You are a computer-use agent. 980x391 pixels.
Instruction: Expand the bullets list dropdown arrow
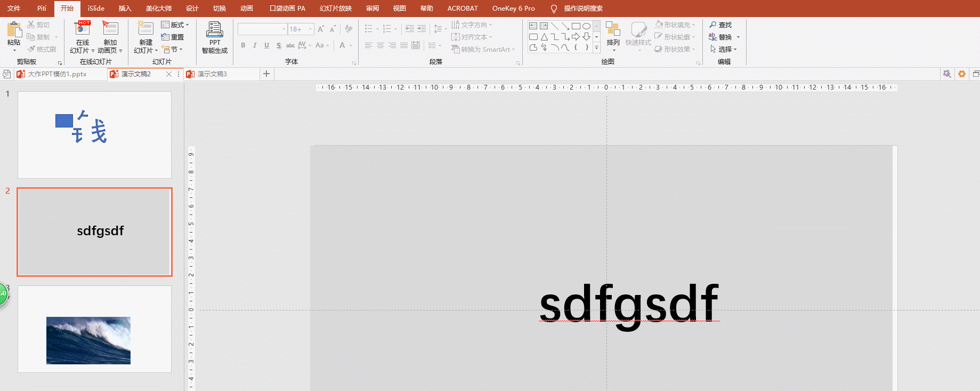[x=377, y=29]
